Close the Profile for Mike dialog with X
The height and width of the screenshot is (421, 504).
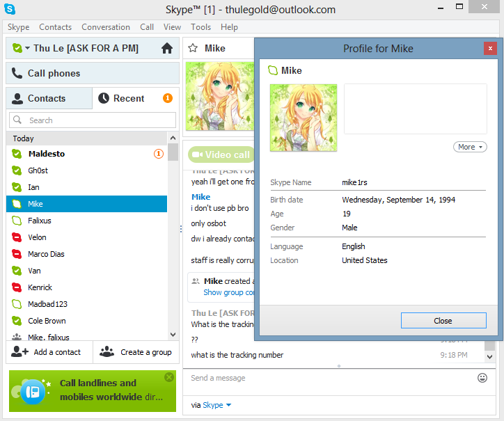490,49
